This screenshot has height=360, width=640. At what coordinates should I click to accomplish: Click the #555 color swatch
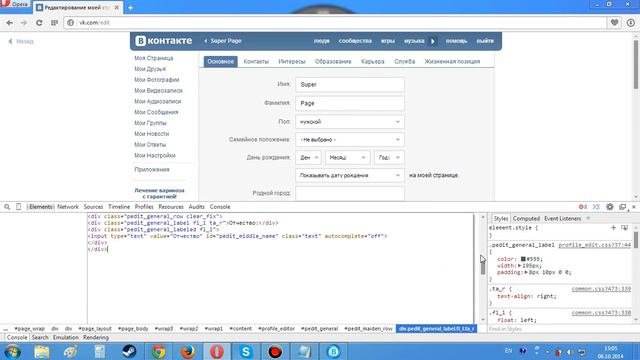pos(523,259)
